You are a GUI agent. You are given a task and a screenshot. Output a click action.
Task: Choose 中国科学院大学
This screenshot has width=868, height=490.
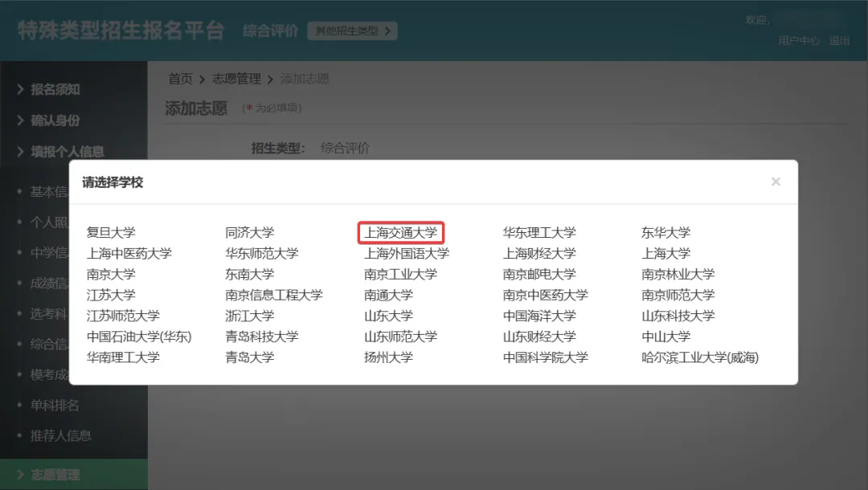tap(545, 357)
